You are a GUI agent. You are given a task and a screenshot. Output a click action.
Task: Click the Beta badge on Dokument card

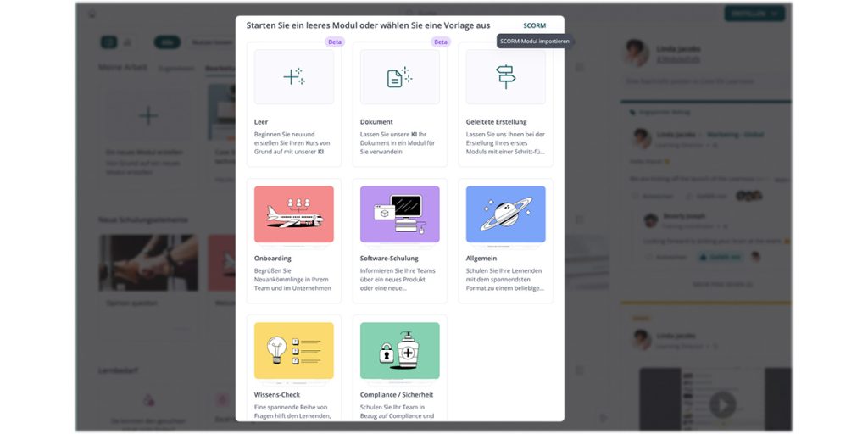(x=441, y=42)
